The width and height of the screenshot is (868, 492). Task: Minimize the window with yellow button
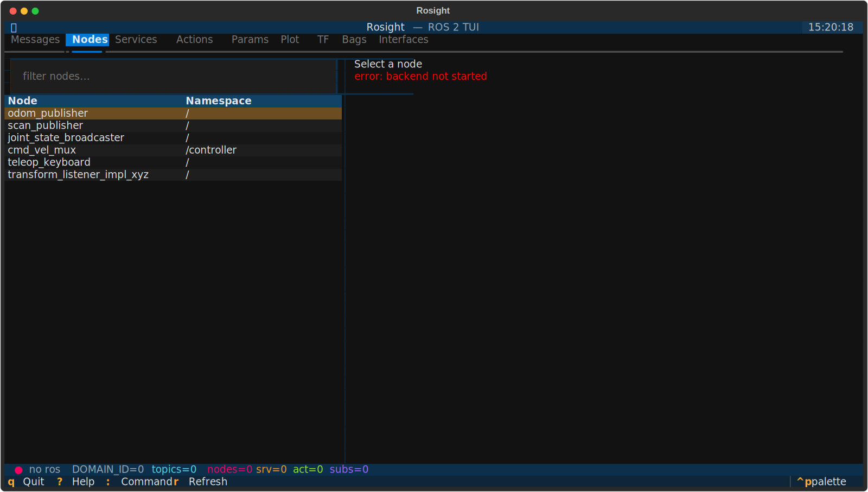[24, 11]
